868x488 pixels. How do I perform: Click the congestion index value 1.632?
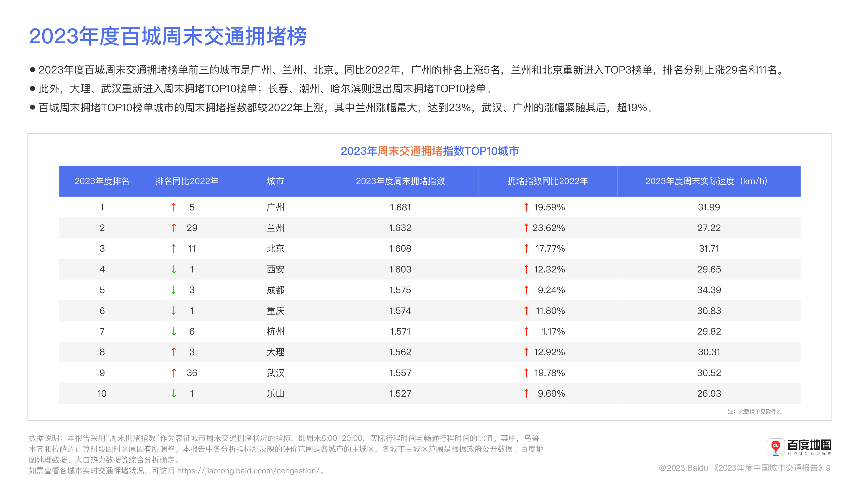[x=400, y=228]
